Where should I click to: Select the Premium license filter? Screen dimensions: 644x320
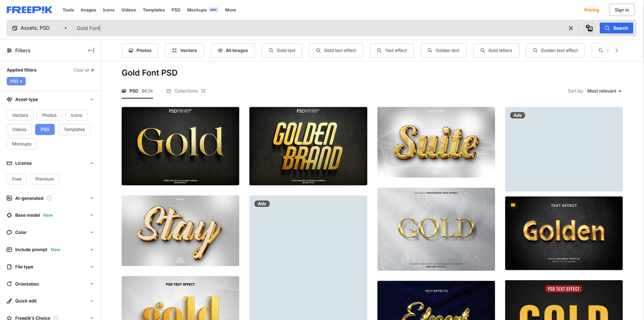pyautogui.click(x=45, y=179)
